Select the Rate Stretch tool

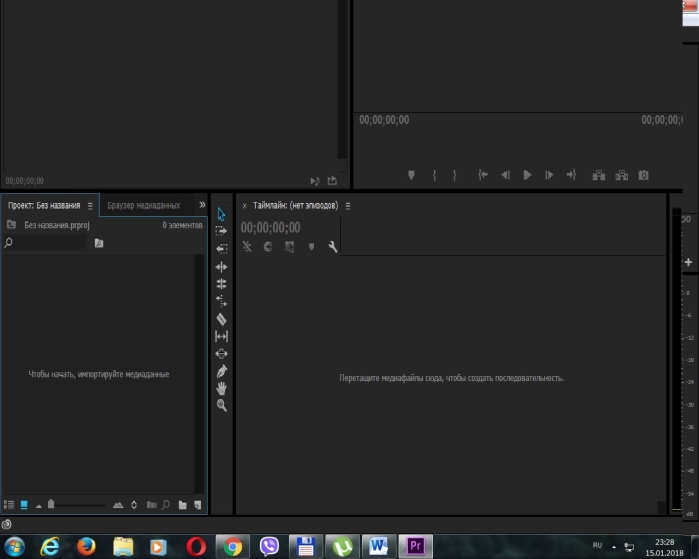(x=222, y=301)
